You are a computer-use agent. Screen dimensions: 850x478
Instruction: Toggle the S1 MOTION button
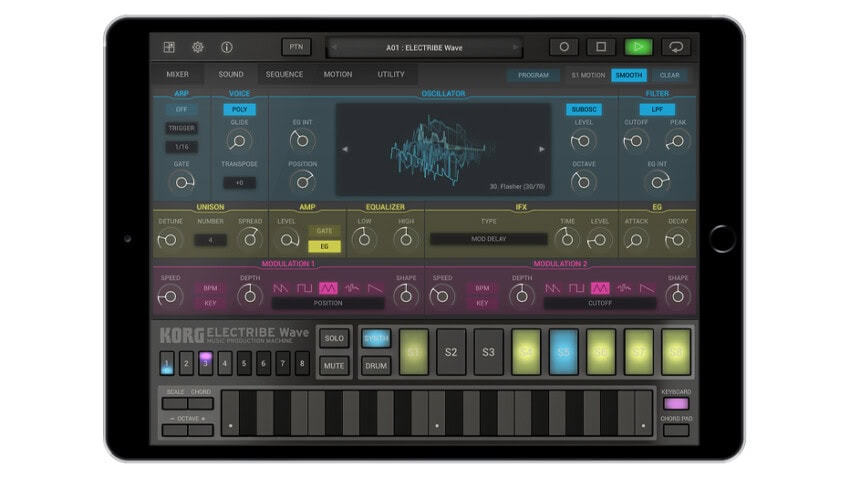(x=588, y=75)
